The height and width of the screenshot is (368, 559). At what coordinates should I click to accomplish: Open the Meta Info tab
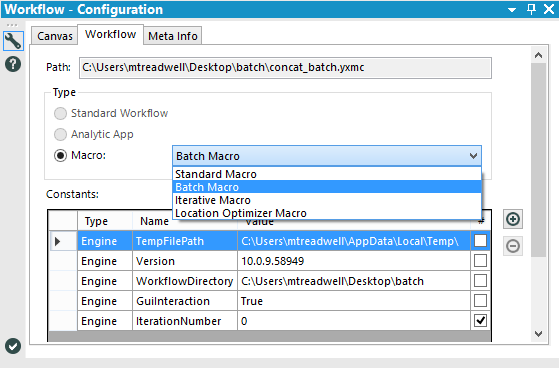tap(173, 36)
